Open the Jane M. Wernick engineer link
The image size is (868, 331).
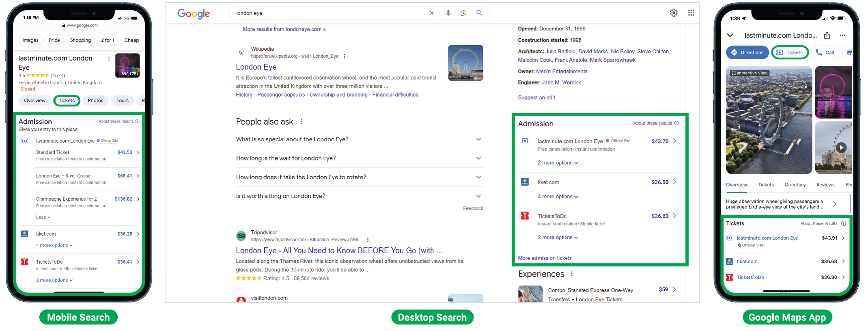coord(561,82)
